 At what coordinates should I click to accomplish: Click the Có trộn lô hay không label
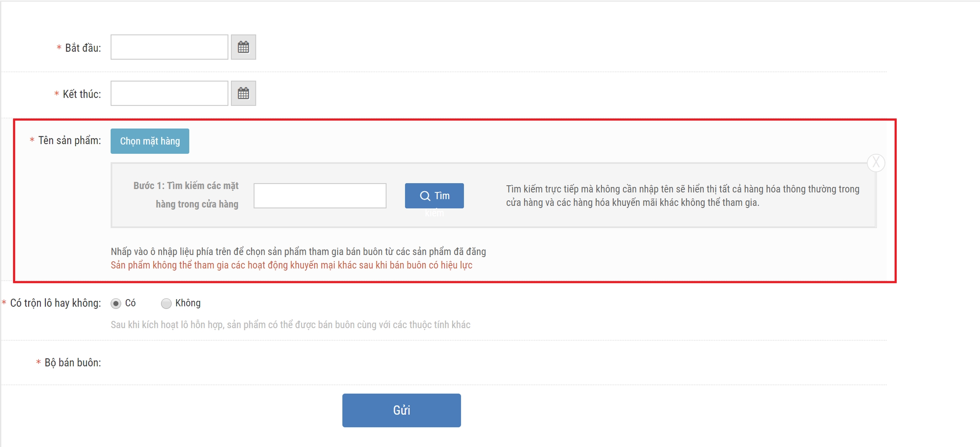pos(55,303)
